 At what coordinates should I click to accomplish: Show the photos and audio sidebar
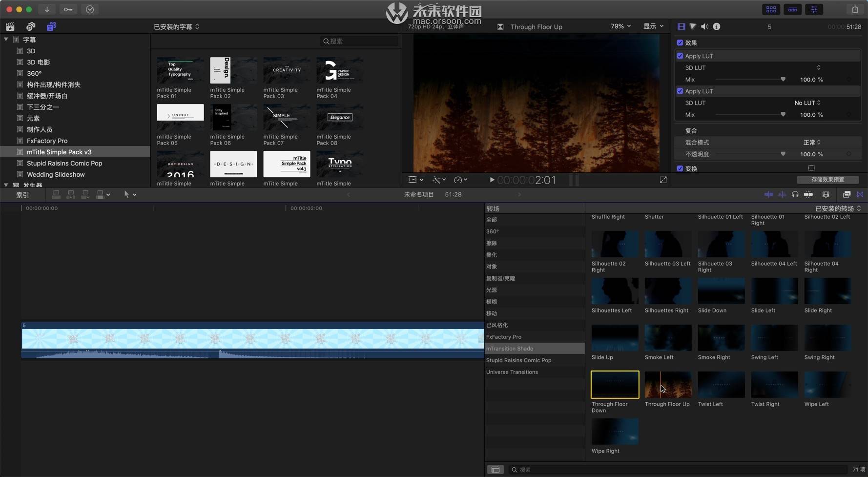click(31, 26)
